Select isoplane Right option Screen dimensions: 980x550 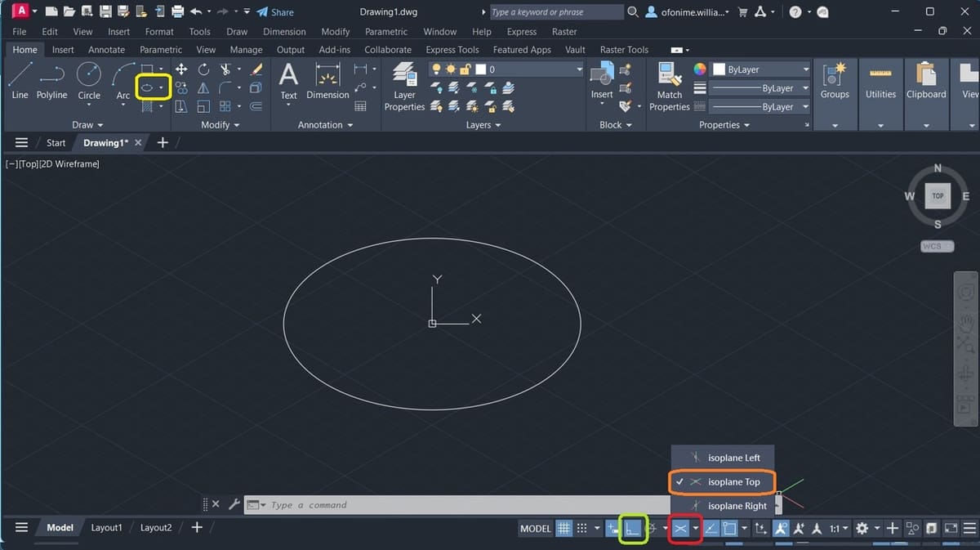[x=722, y=506]
